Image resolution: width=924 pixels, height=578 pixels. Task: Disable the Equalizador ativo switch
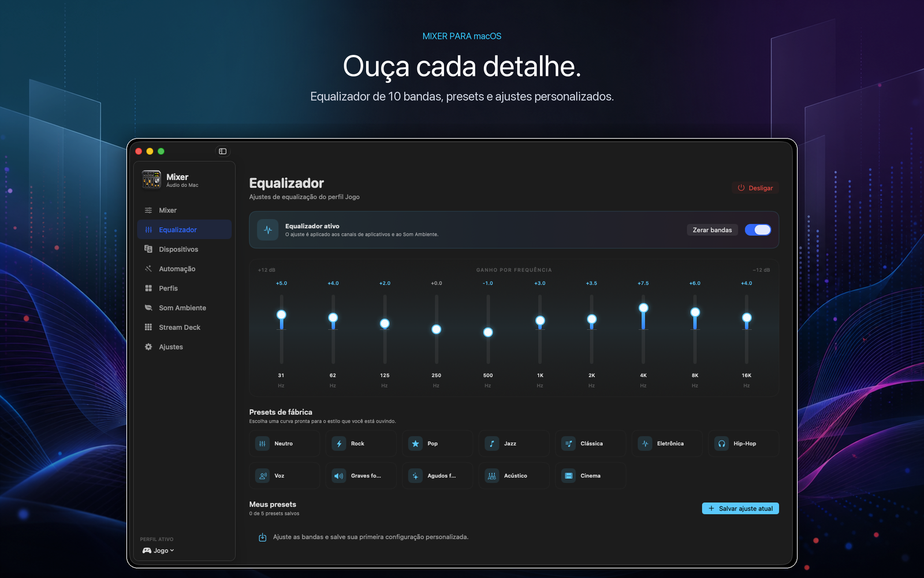pos(758,229)
